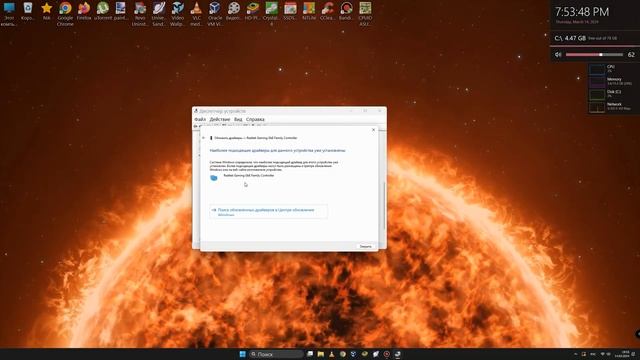640x360 pixels.
Task: Open the CPU monitor graph widget
Action: [597, 69]
